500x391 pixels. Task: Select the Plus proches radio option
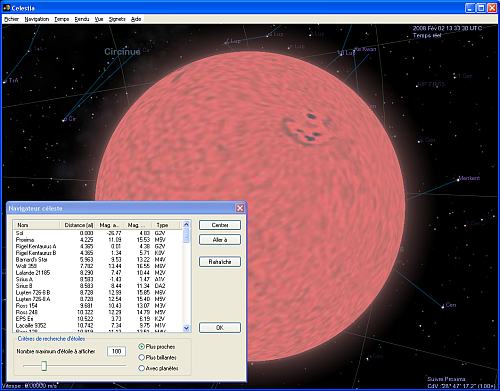(141, 347)
